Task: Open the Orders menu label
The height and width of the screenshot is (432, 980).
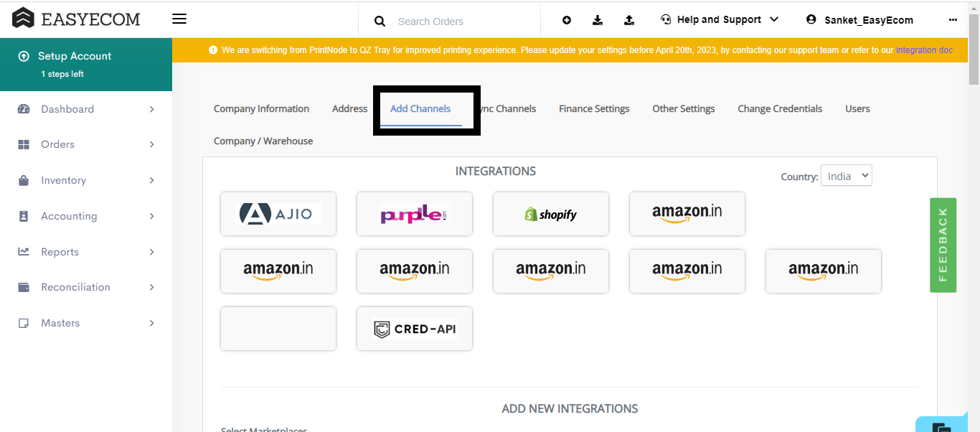Action: point(57,144)
